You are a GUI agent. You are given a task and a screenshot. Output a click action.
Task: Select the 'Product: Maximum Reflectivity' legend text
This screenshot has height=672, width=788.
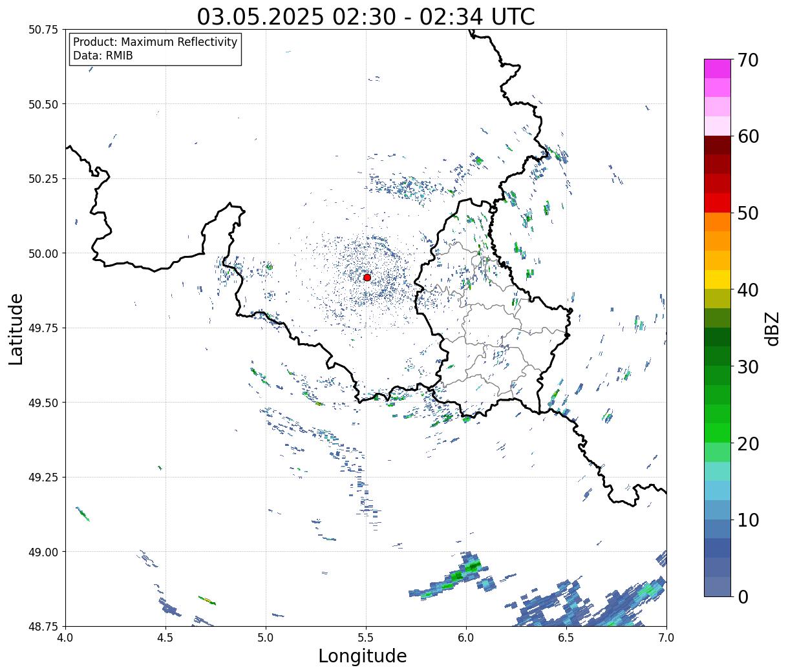coord(155,42)
